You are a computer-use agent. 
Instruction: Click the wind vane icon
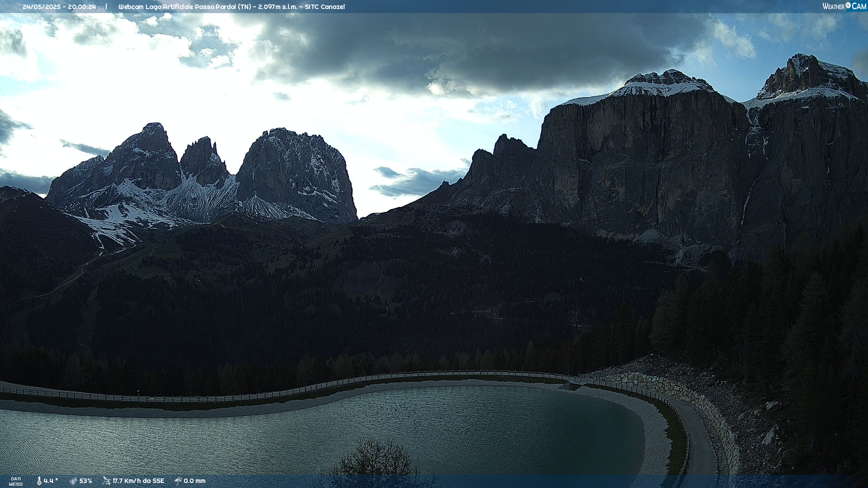click(106, 481)
